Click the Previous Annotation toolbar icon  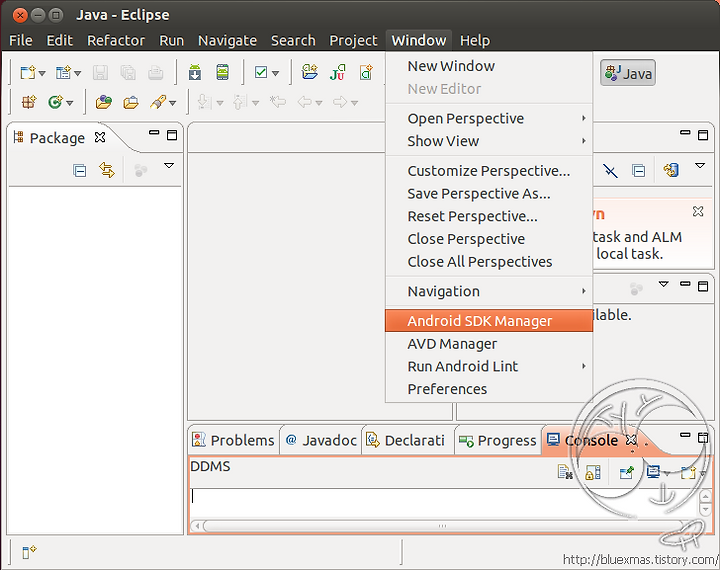pyautogui.click(x=240, y=102)
